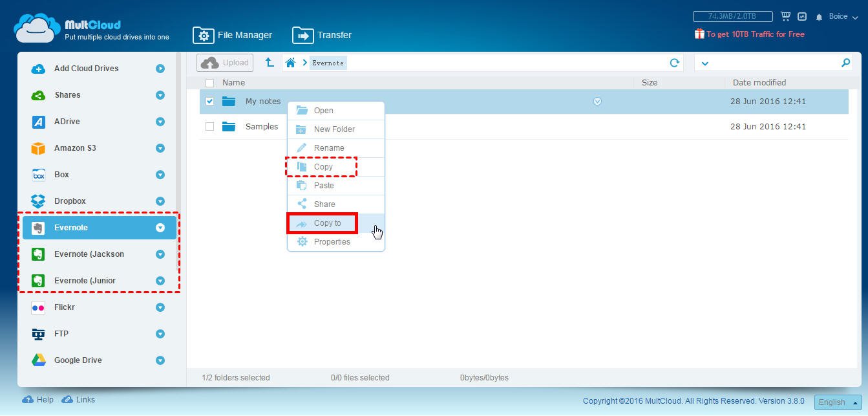This screenshot has height=416, width=868.
Task: Open the Help link
Action: (x=38, y=400)
